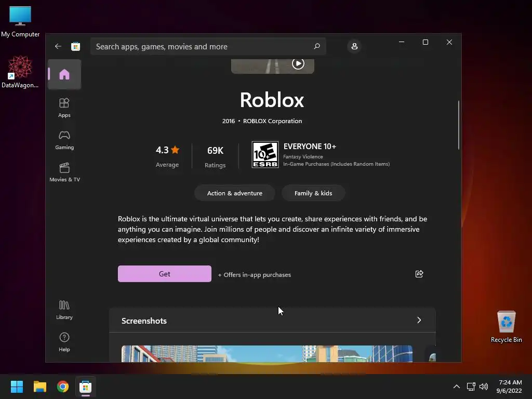Image resolution: width=532 pixels, height=399 pixels.
Task: Open the network status tray icon
Action: [x=471, y=387]
